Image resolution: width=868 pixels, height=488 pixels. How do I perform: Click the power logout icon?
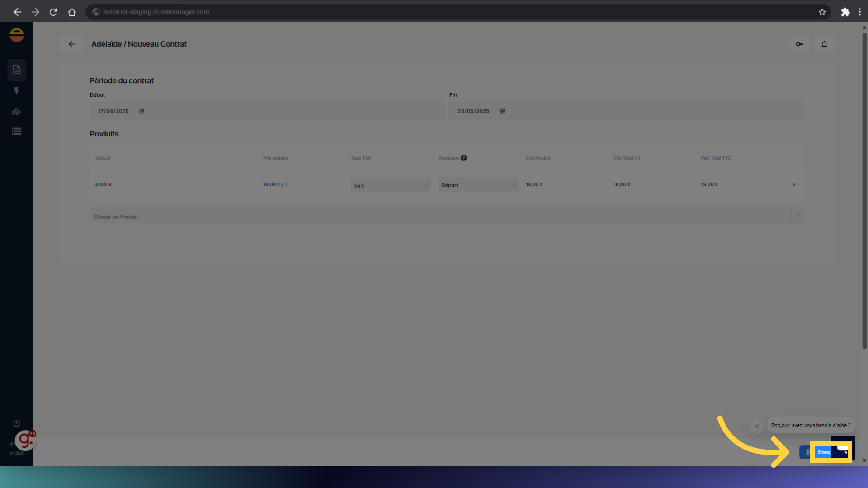click(17, 424)
